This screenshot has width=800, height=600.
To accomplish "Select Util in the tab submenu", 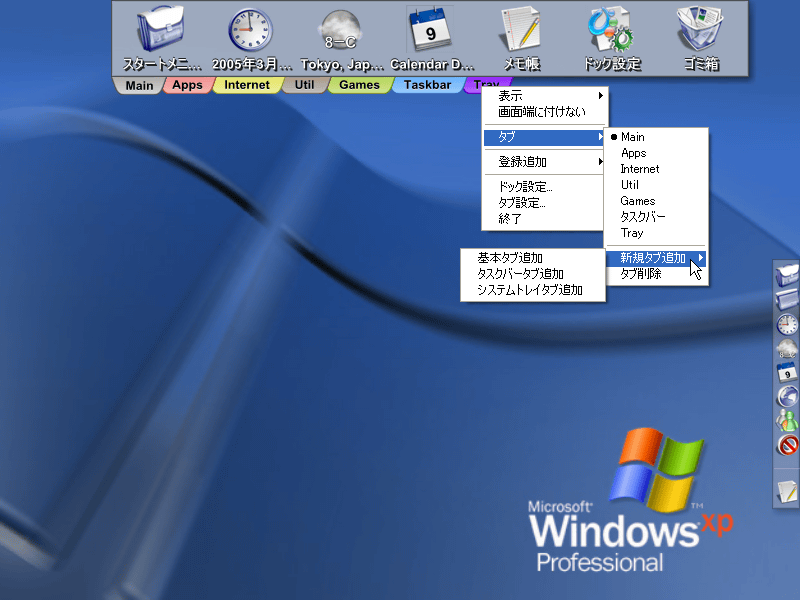I will [656, 185].
